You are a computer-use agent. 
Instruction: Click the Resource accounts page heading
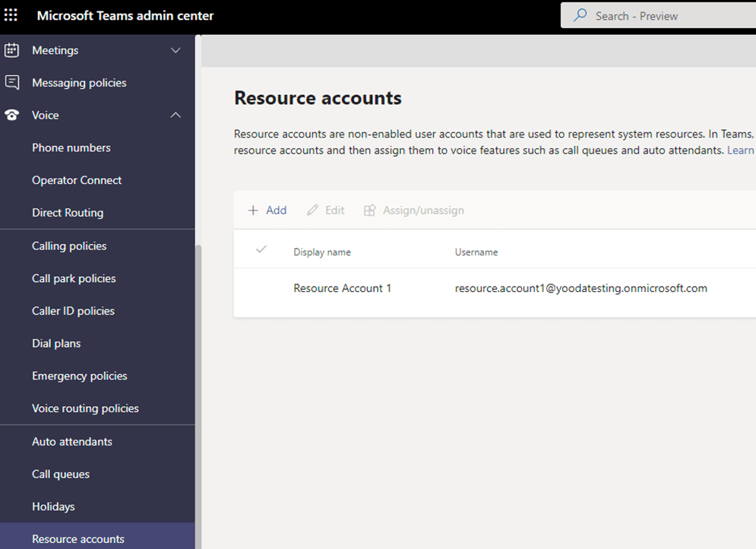pos(318,98)
